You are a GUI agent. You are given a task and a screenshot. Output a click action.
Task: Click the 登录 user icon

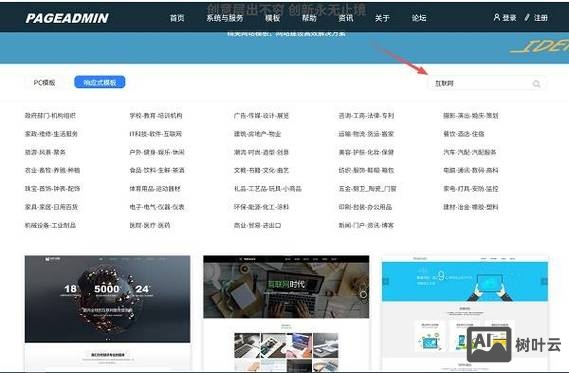click(496, 17)
